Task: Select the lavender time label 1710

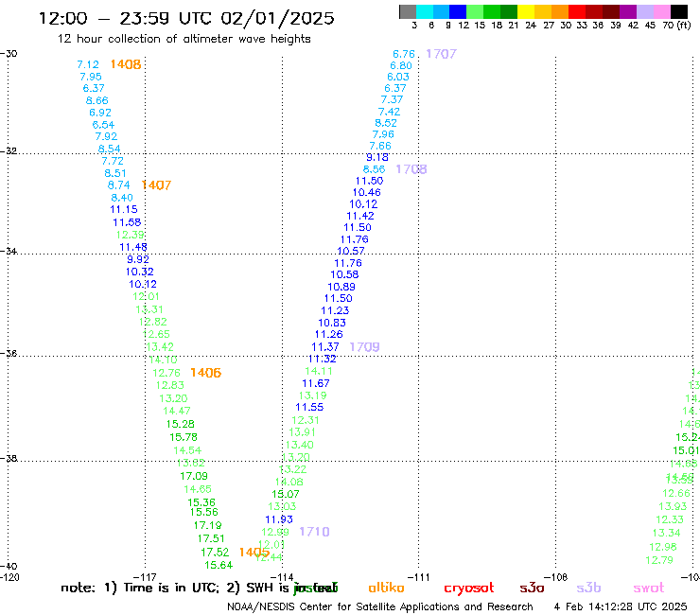Action: [314, 532]
